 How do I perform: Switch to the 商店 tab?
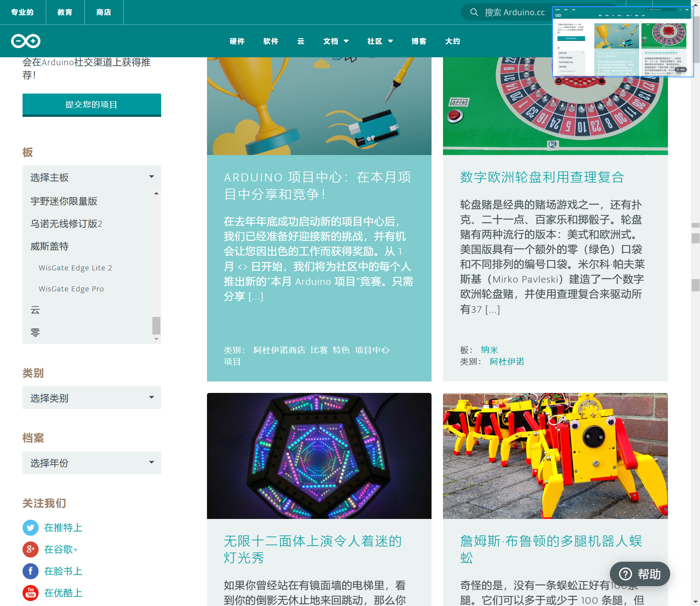[x=104, y=12]
